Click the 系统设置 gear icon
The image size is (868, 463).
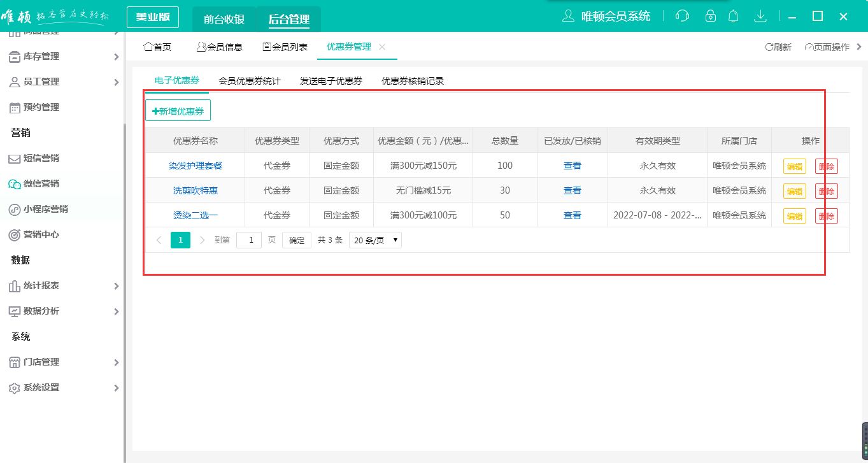[14, 388]
